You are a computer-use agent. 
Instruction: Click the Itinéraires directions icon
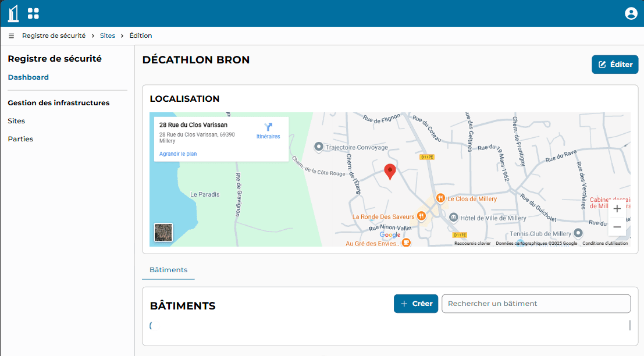pos(268,127)
